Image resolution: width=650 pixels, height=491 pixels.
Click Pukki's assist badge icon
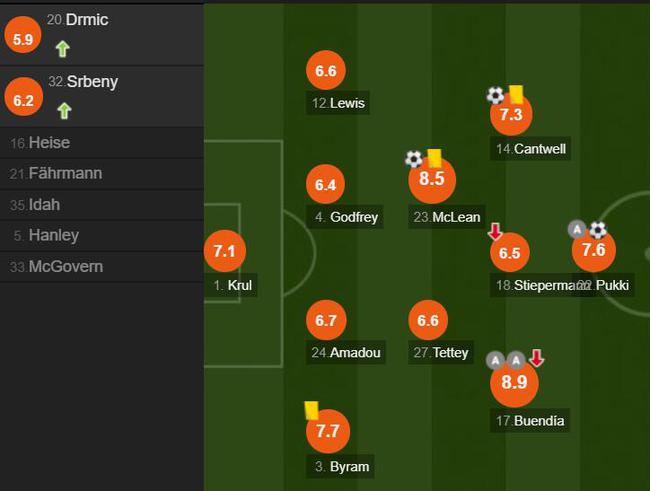(x=577, y=229)
